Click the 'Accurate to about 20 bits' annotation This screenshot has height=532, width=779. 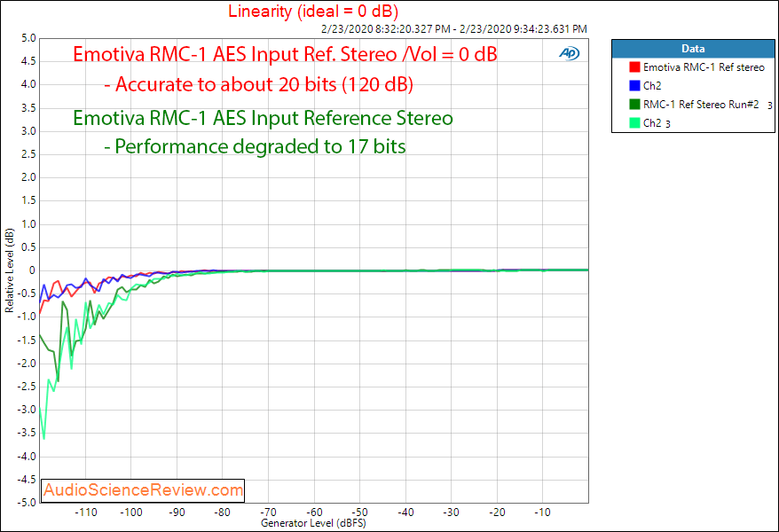tap(258, 84)
